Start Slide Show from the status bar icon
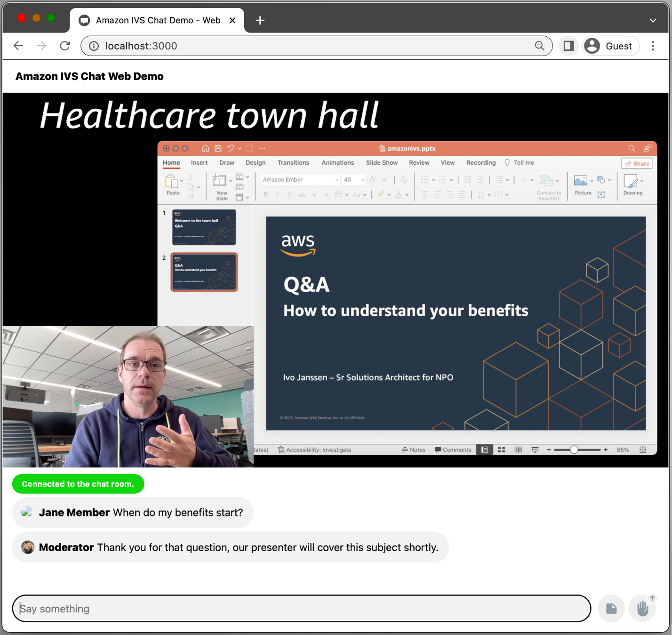The width and height of the screenshot is (672, 635). point(535,450)
